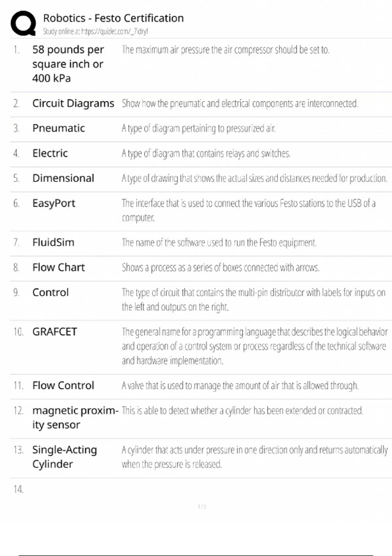This screenshot has width=392, height=556.
Task: Click the '58 pounds per square inch' term
Action: (68, 64)
